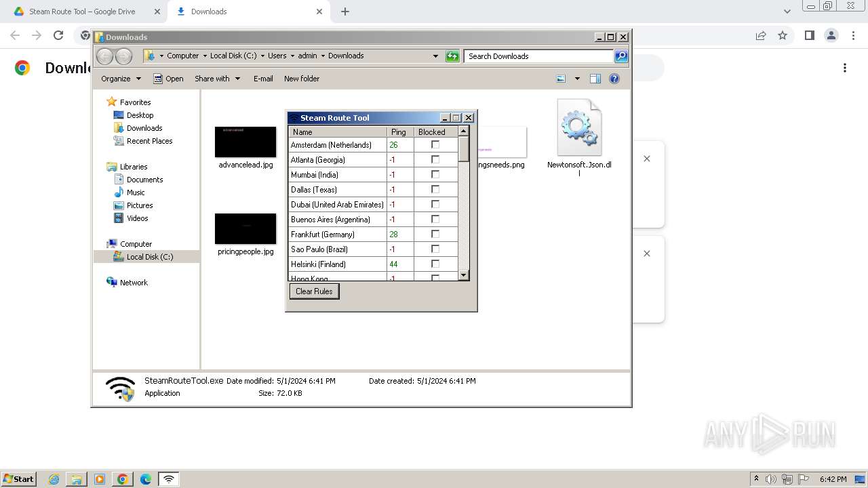Open a new Chrome tab

[x=345, y=12]
